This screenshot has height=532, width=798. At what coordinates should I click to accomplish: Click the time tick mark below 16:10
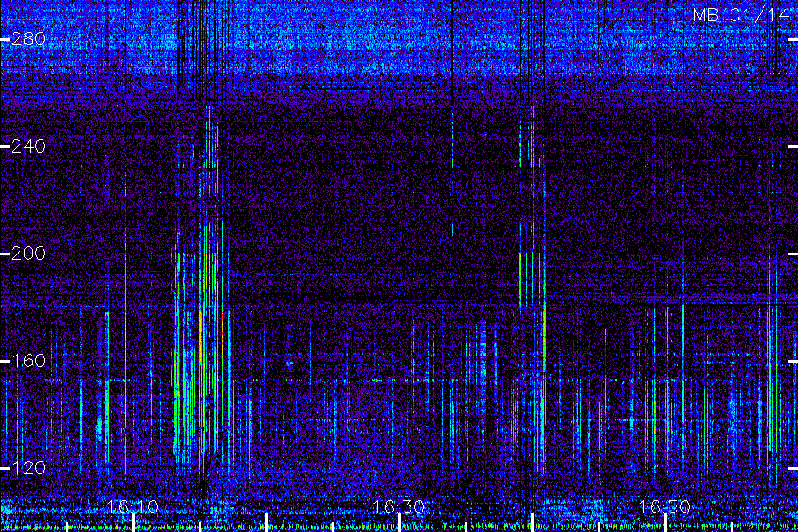pyautogui.click(x=133, y=523)
